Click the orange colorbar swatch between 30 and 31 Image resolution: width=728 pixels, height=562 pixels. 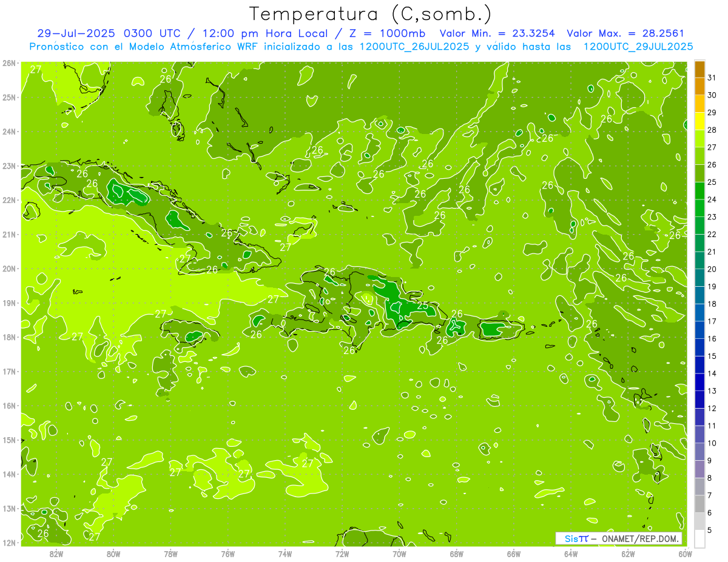tap(699, 87)
